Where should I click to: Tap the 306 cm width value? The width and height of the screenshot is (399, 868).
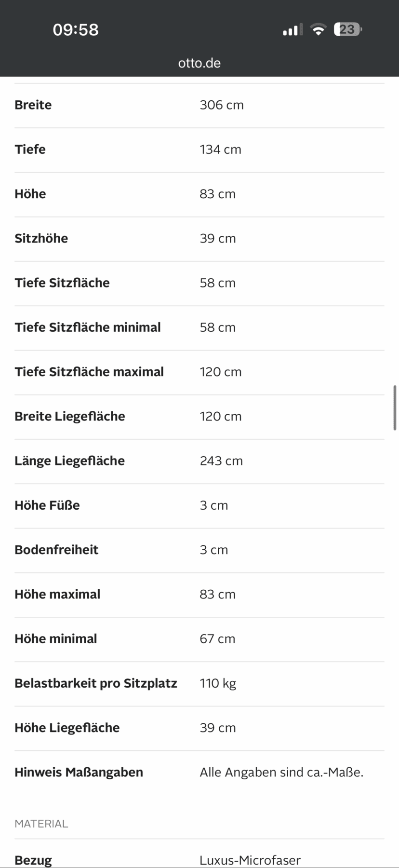coord(222,105)
